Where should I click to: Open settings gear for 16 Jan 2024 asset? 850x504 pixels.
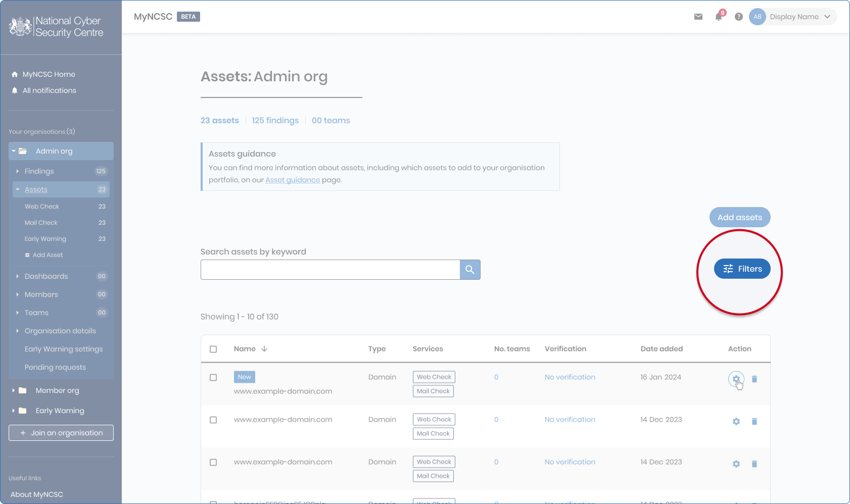tap(736, 379)
